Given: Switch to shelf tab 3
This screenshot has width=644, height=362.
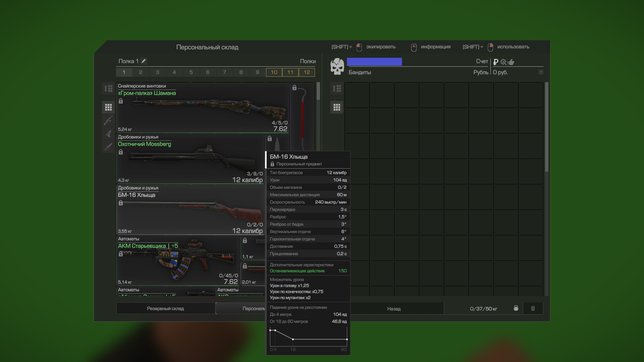Looking at the screenshot, I should tap(157, 72).
